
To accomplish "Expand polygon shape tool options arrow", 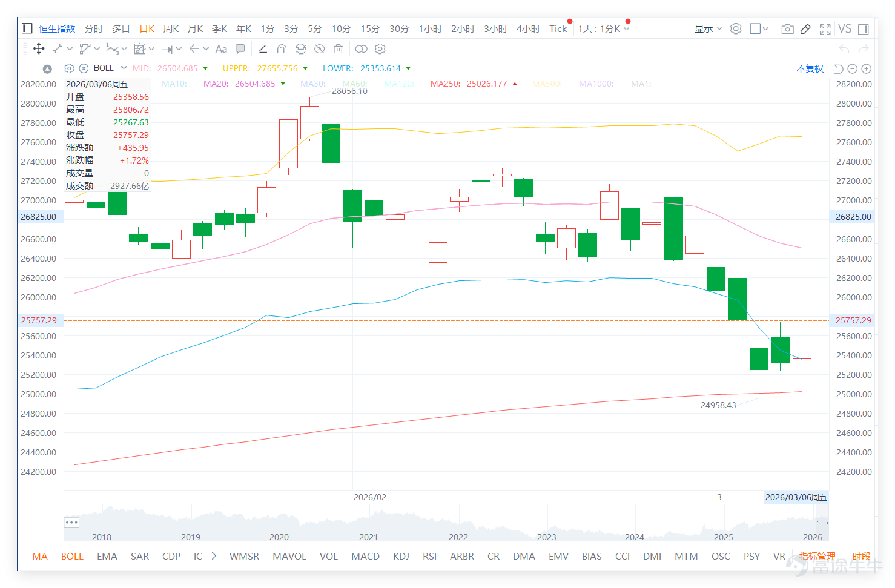I will tap(97, 49).
